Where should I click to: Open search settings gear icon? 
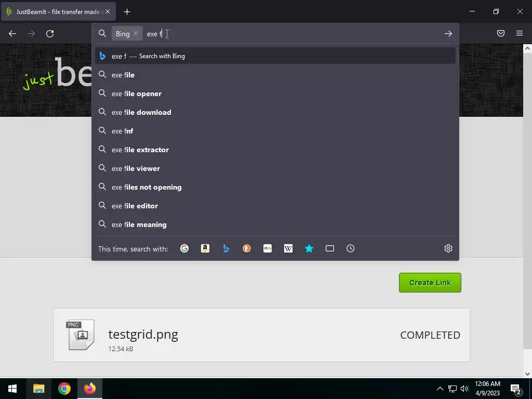448,248
